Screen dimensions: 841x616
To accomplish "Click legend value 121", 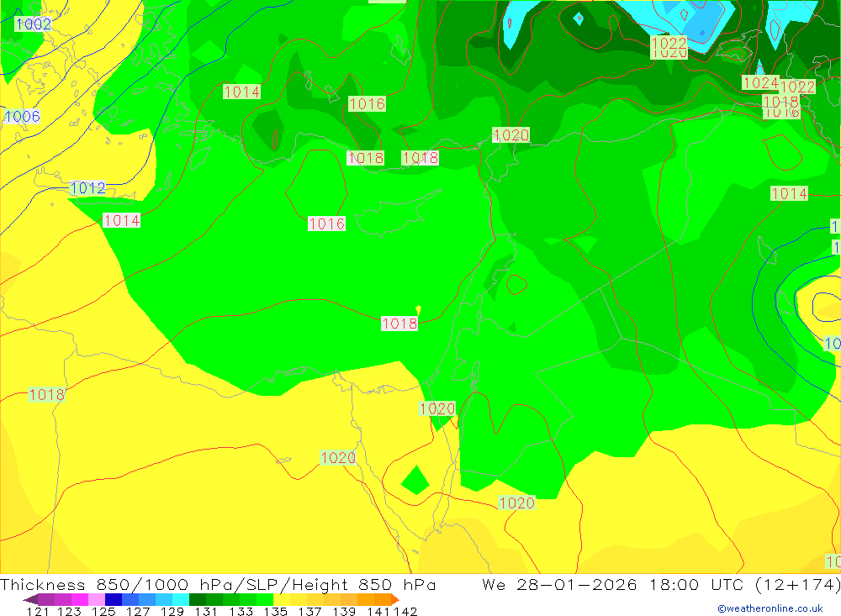I will pos(38,611).
